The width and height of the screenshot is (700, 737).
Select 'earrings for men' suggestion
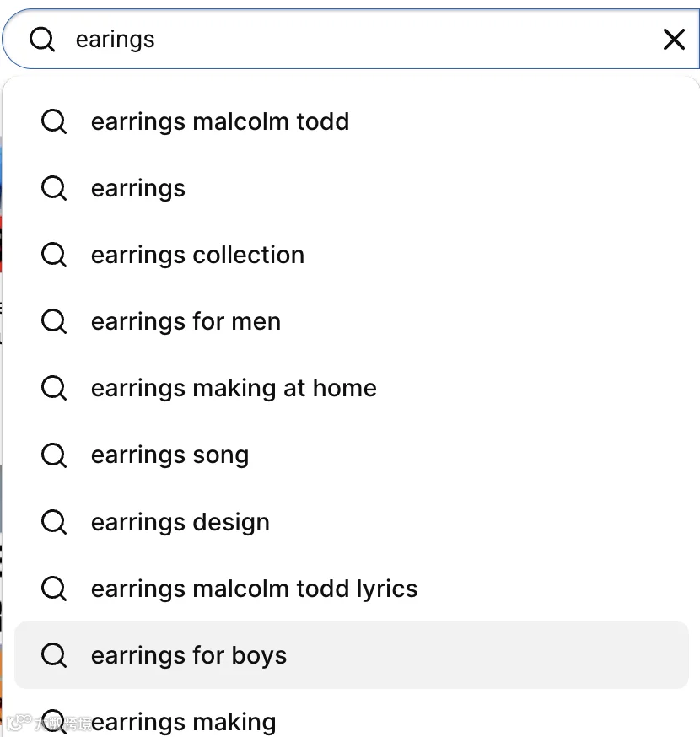[x=352, y=322]
